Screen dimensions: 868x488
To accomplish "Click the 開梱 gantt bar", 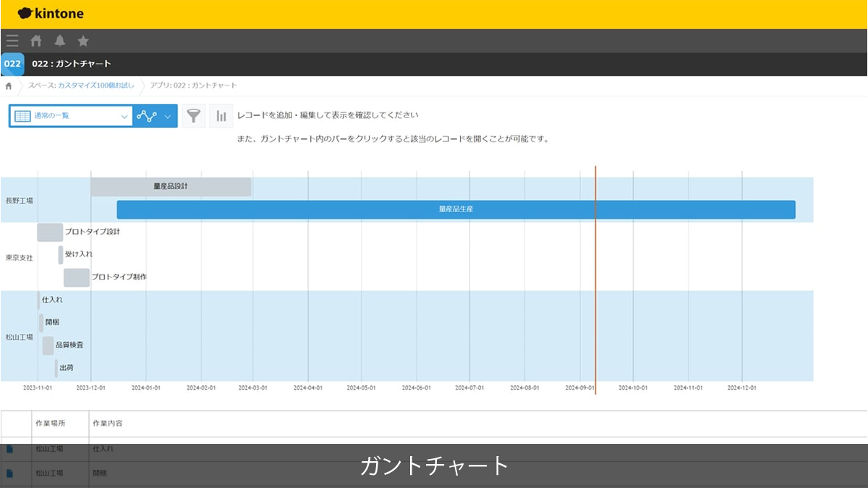I will [x=41, y=323].
